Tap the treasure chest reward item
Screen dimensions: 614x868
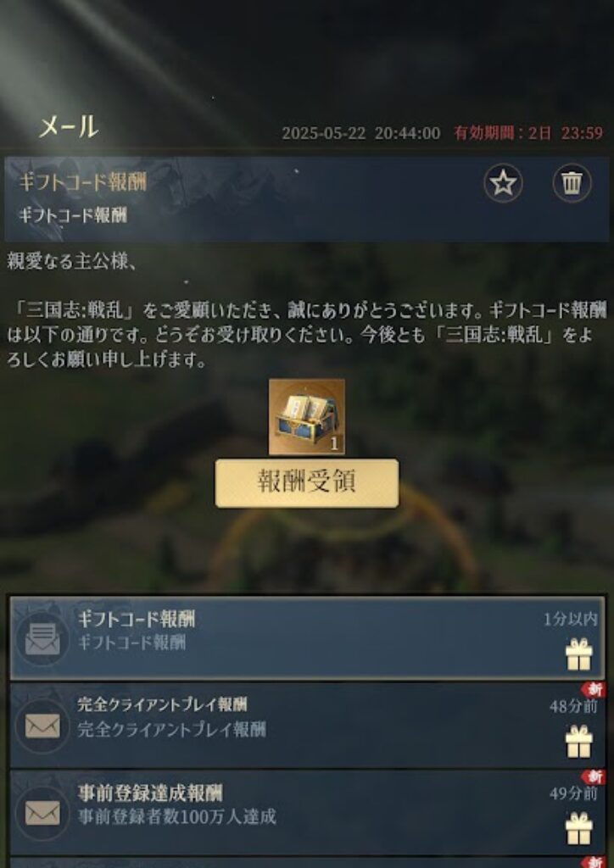(307, 417)
